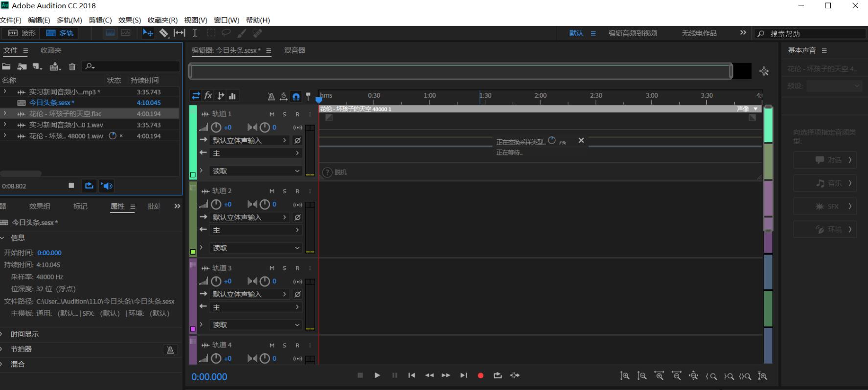The image size is (868, 390).
Task: Click the insert into multitrack icon
Action: click(x=55, y=66)
